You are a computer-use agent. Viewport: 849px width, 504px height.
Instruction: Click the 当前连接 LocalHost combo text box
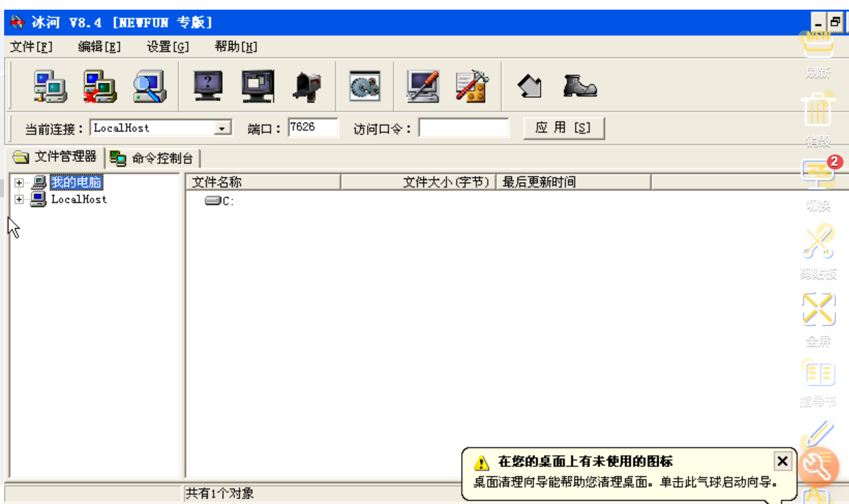[153, 128]
